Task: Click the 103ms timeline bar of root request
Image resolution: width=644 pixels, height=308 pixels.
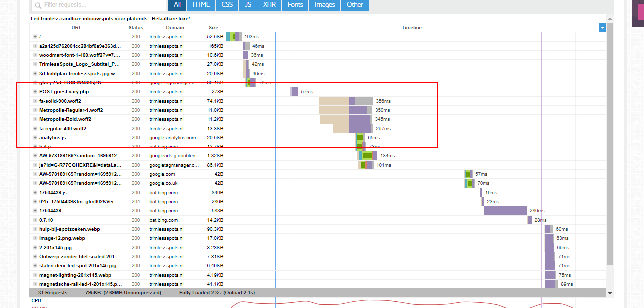Action: 234,37
